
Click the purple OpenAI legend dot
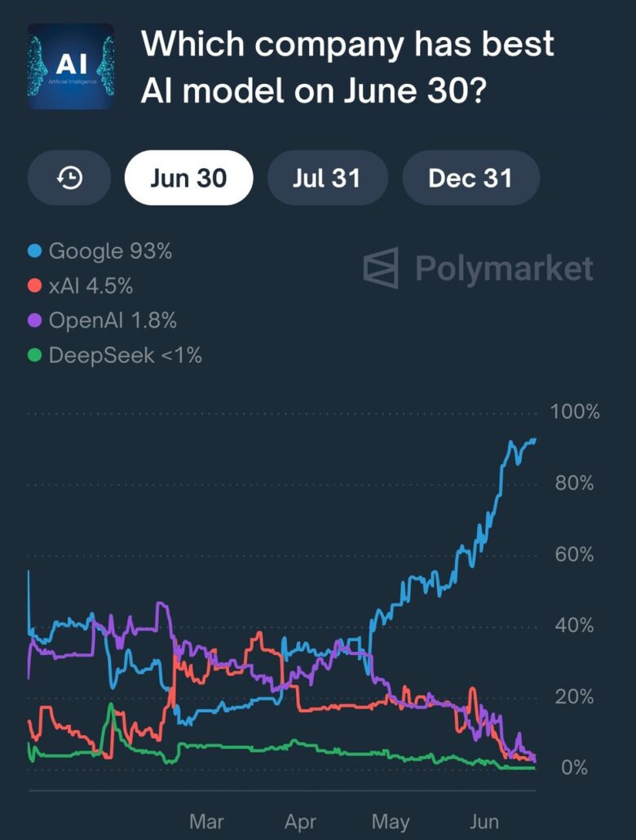pos(35,321)
